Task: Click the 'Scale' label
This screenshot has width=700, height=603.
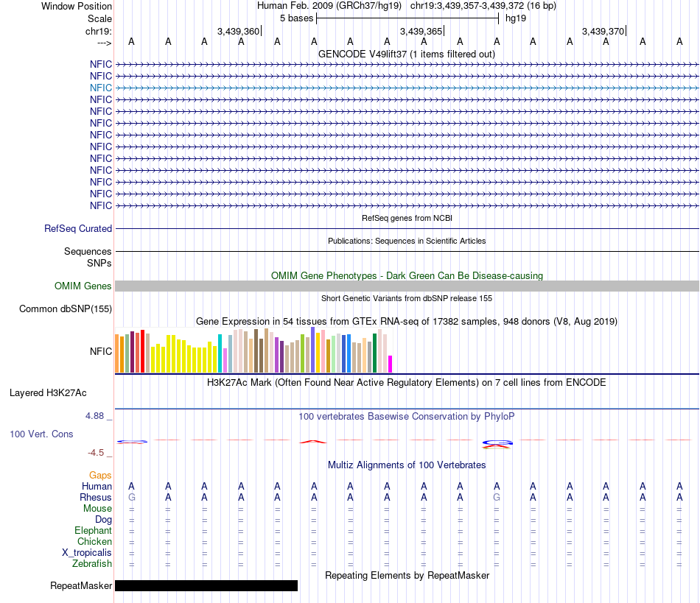Action: 99,18
